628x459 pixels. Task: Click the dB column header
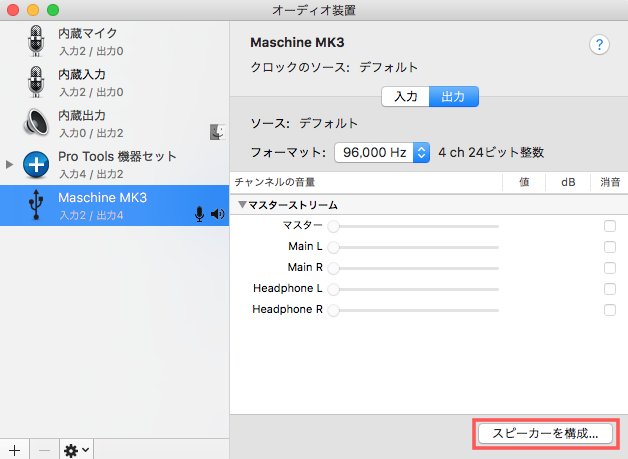[568, 182]
